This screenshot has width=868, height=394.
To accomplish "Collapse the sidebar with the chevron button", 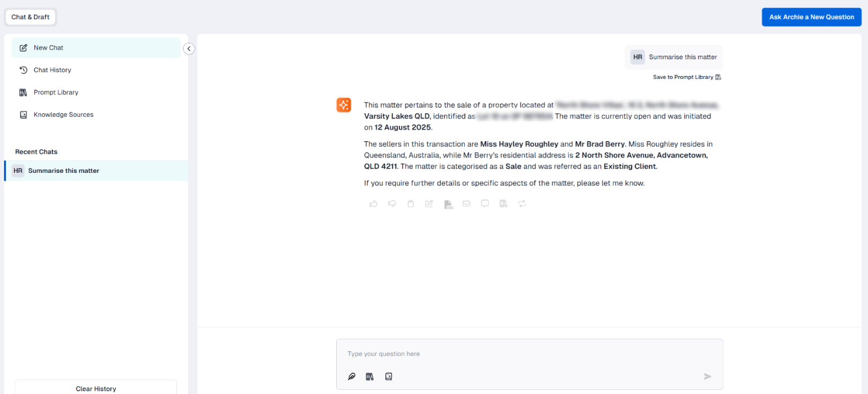I will pos(189,49).
